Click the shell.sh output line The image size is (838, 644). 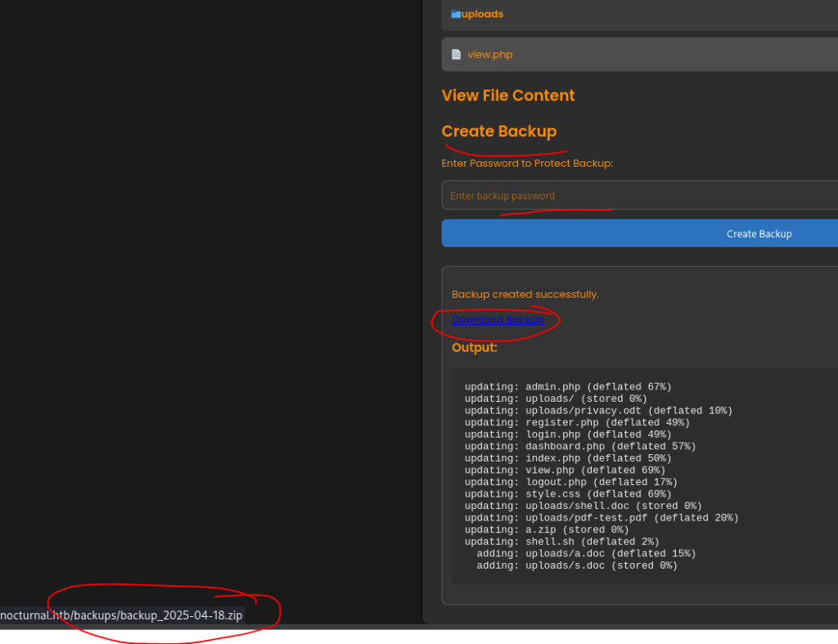pos(561,542)
